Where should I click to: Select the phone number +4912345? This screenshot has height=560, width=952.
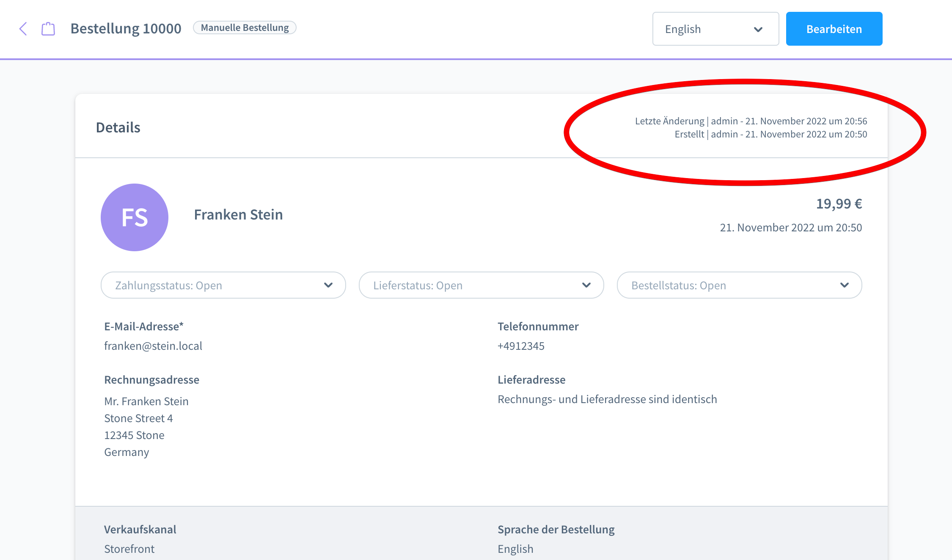(x=521, y=346)
